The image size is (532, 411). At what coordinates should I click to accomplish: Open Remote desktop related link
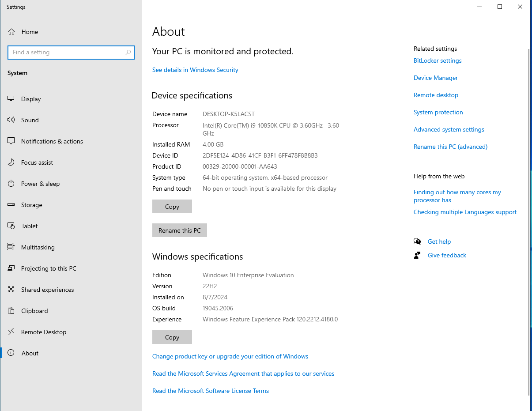[436, 95]
